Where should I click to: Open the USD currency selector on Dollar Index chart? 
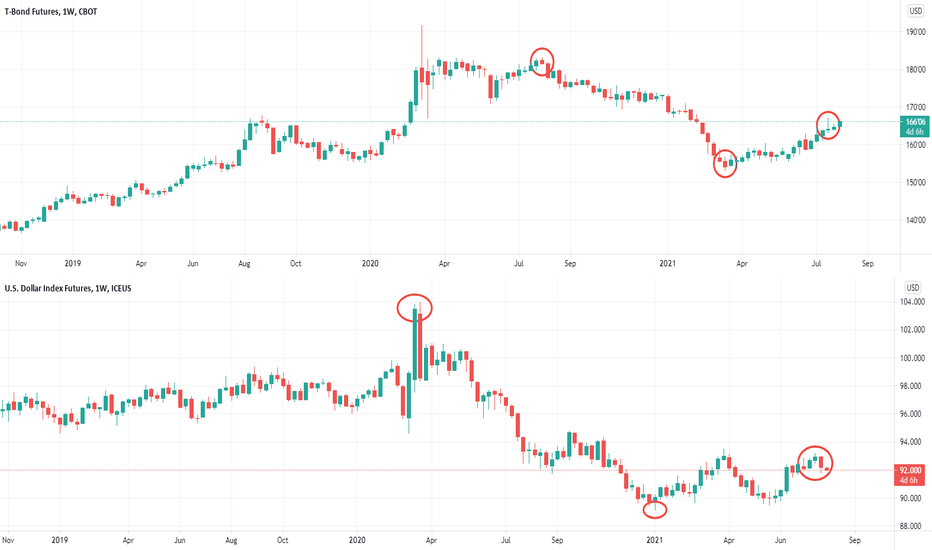click(x=912, y=288)
